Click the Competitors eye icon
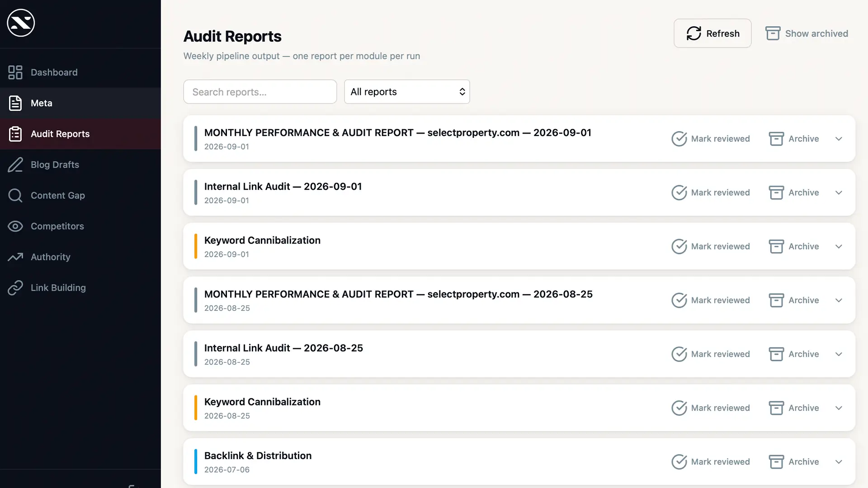 point(15,226)
